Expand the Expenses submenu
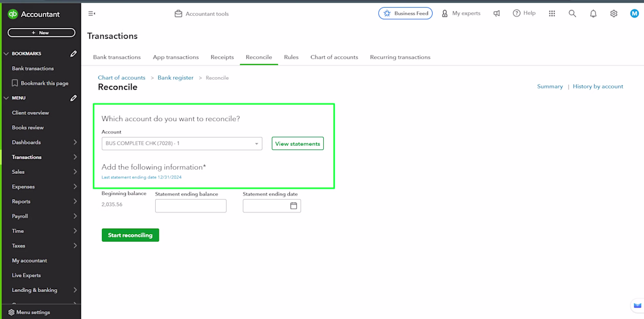 [75, 187]
